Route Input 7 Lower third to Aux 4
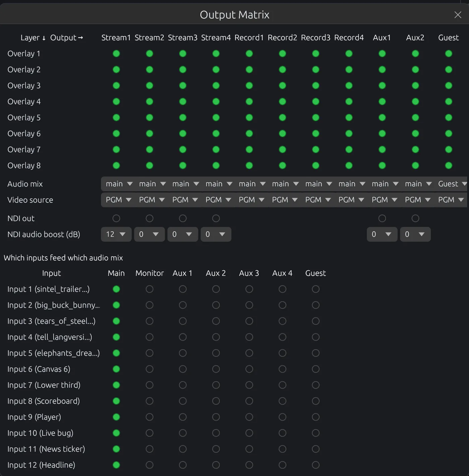This screenshot has height=476, width=469. point(282,385)
